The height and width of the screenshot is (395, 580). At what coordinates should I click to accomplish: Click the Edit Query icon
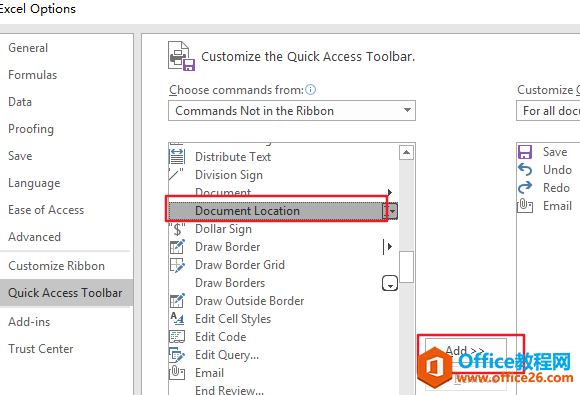click(x=177, y=355)
